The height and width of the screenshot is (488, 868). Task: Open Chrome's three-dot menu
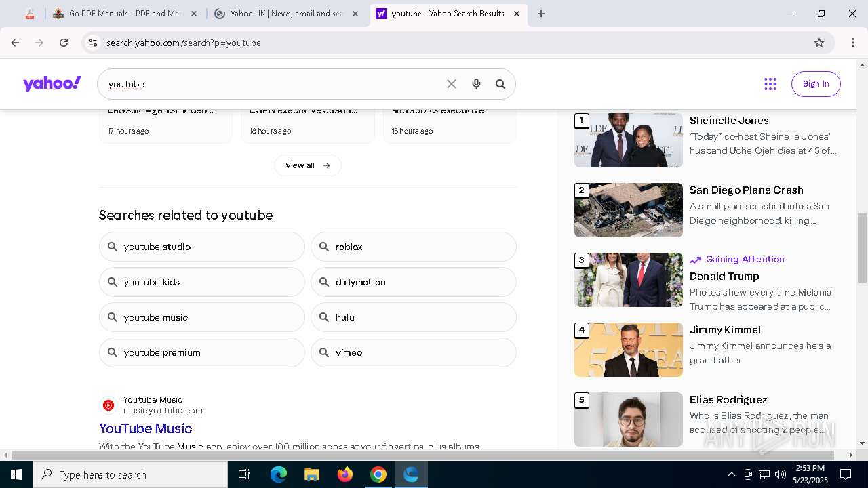pos(853,43)
